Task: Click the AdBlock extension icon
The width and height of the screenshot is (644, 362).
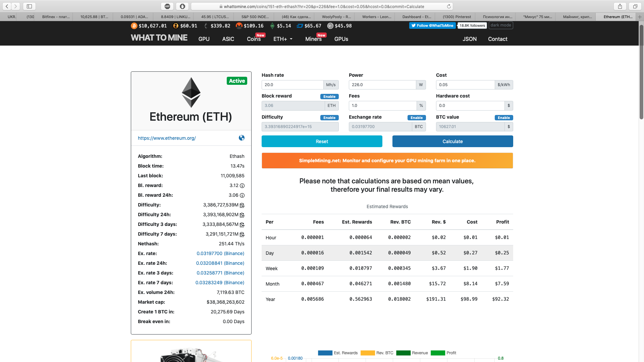Action: click(x=167, y=6)
